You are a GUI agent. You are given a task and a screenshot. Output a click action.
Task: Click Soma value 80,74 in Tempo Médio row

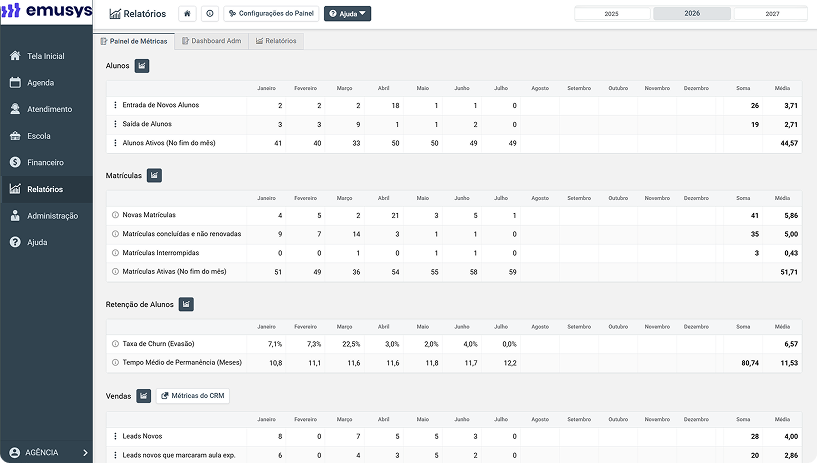click(x=750, y=363)
